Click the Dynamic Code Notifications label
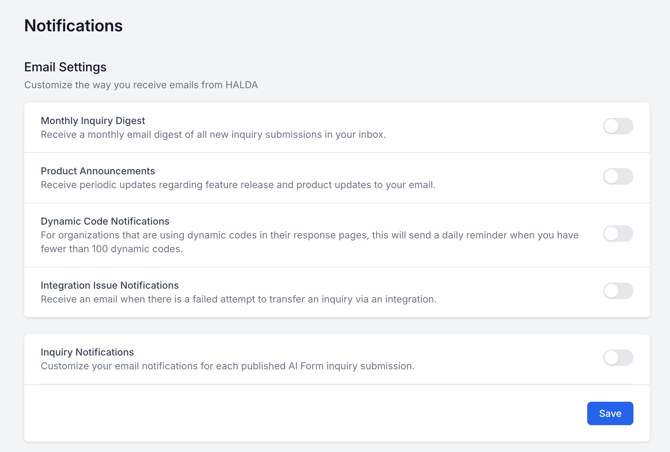 [105, 221]
